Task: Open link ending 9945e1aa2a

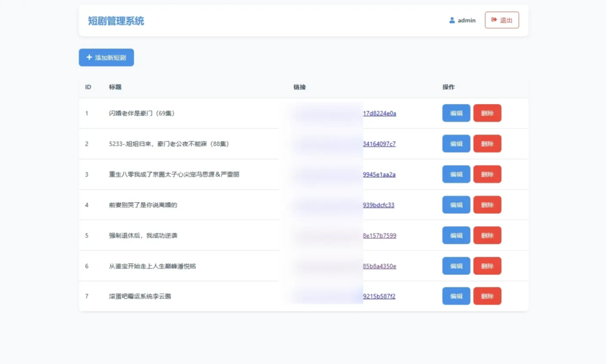Action: point(379,175)
